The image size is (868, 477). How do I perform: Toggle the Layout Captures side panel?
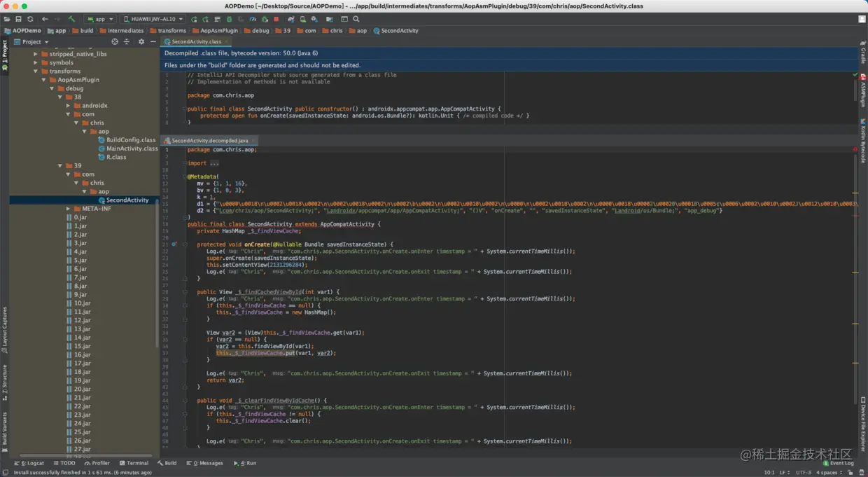pos(4,329)
